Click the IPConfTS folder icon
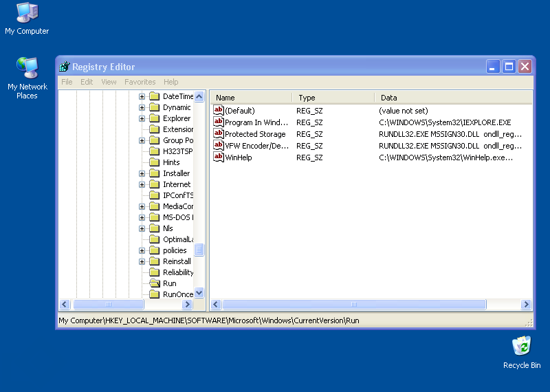 coord(154,195)
